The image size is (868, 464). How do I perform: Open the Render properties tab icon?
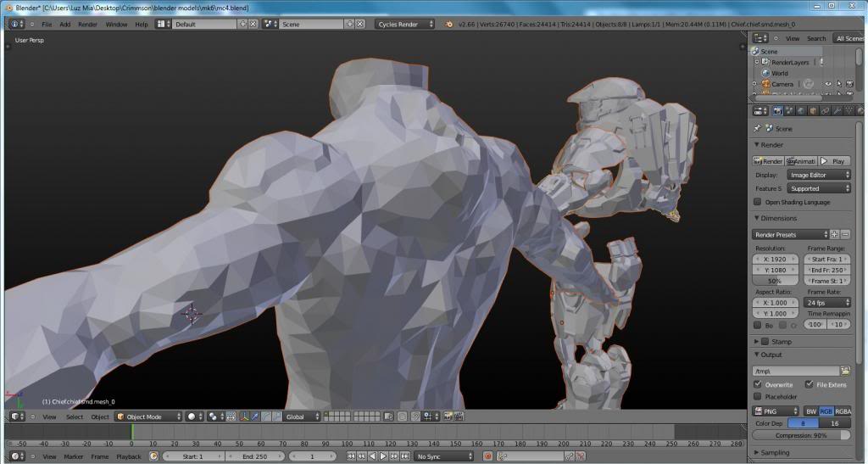tap(778, 111)
